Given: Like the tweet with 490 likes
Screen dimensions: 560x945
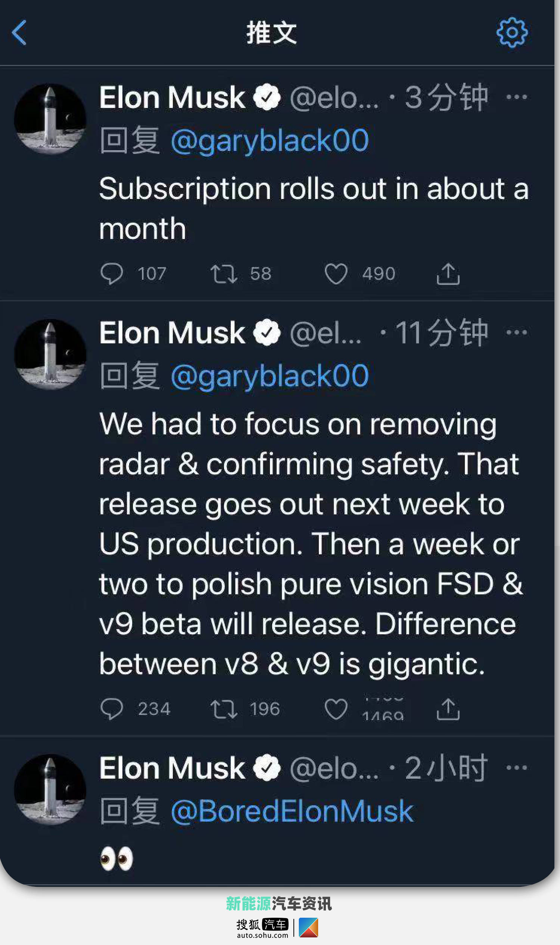Looking at the screenshot, I should (x=336, y=274).
